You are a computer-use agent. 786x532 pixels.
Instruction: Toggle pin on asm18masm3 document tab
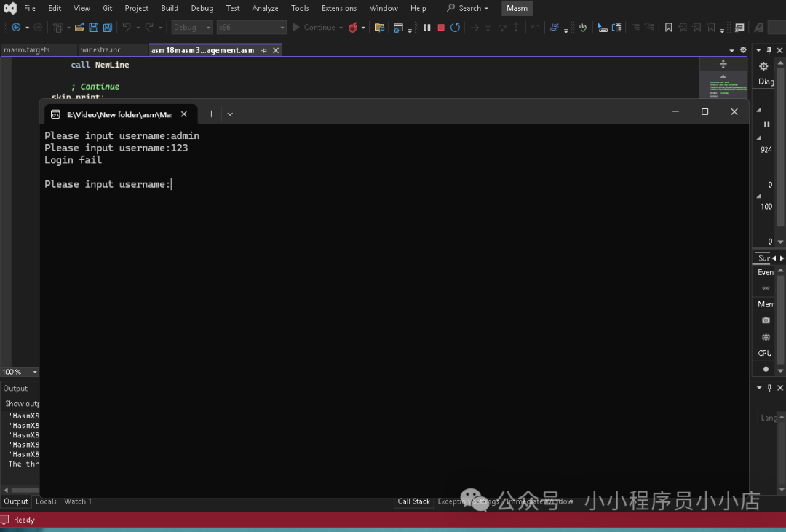(x=264, y=50)
